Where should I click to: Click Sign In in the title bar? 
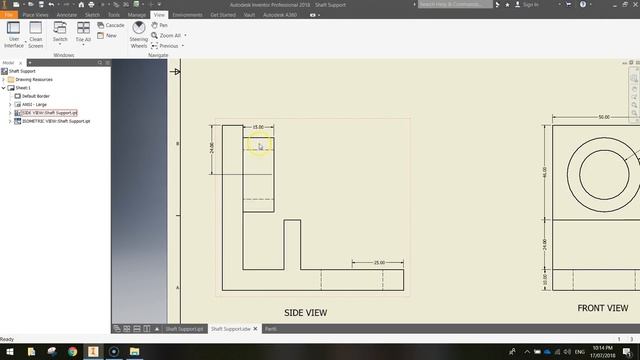click(x=531, y=4)
